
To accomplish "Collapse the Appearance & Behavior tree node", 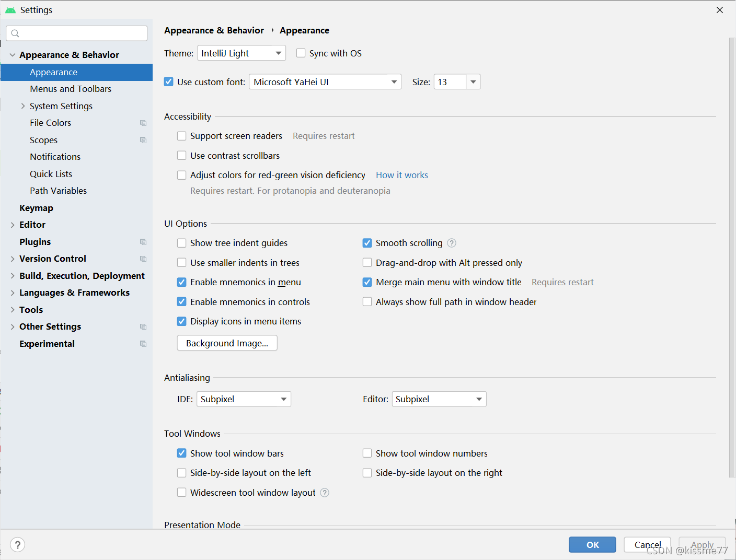I will click(13, 55).
